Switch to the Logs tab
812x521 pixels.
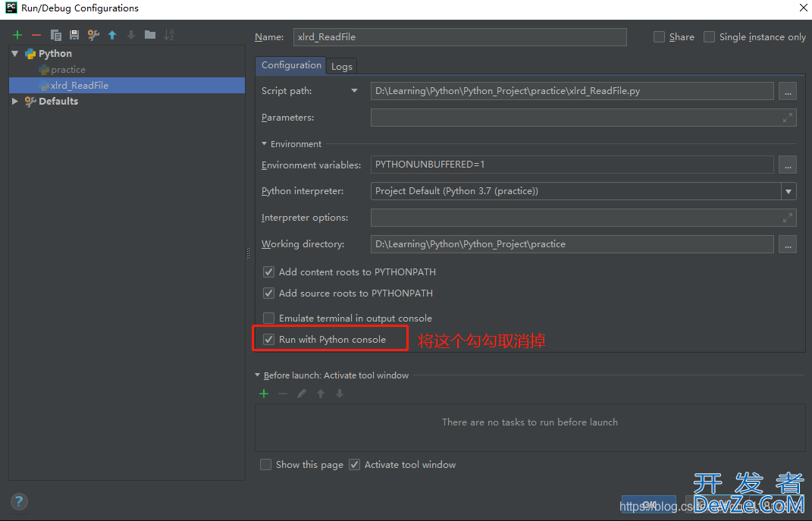[x=342, y=66]
